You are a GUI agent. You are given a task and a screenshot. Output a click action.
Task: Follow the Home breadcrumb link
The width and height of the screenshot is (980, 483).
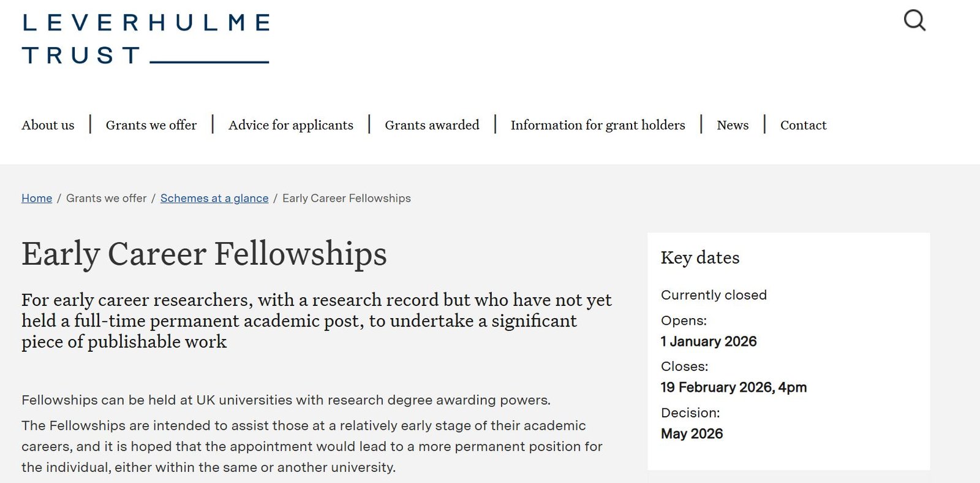(36, 198)
